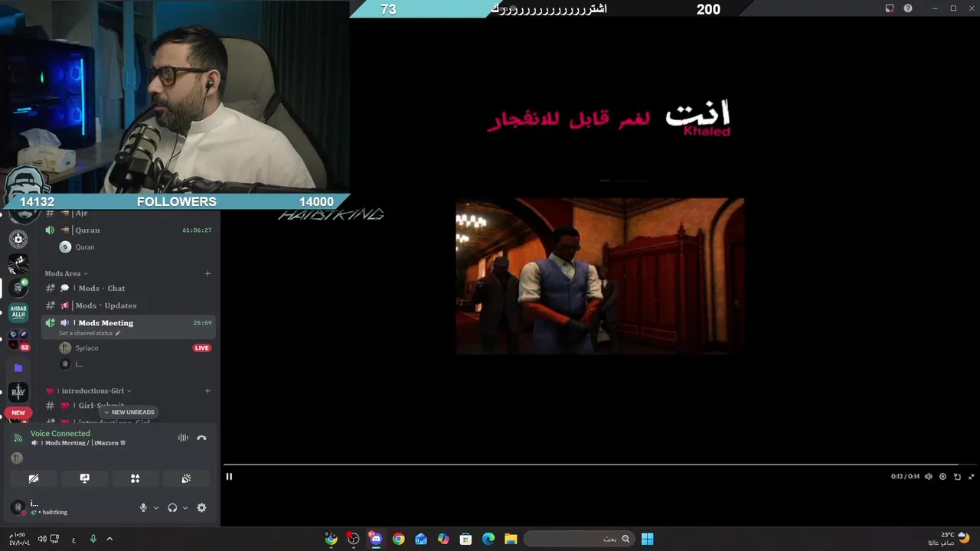Share your screen button in voice panel
The width and height of the screenshot is (980, 551).
click(x=84, y=478)
